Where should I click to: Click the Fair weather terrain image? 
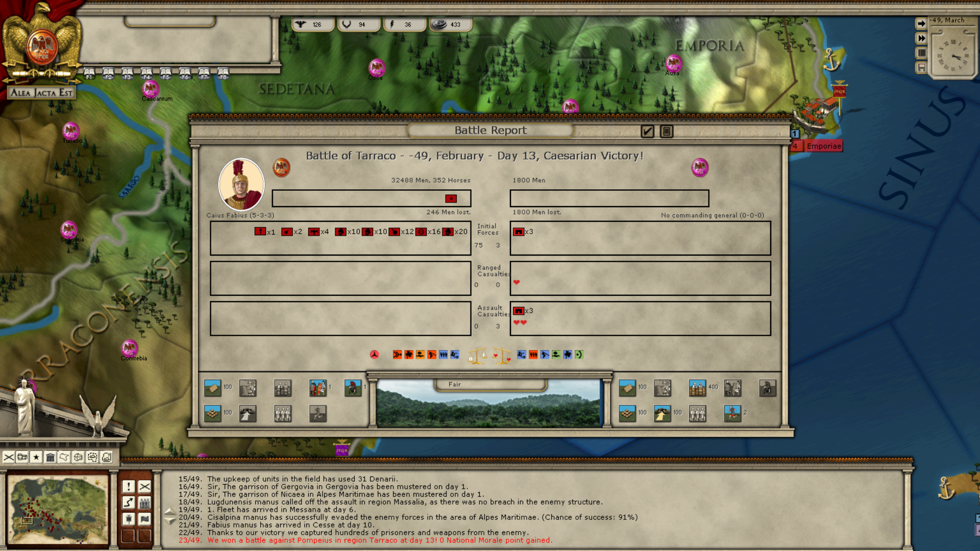pos(488,403)
